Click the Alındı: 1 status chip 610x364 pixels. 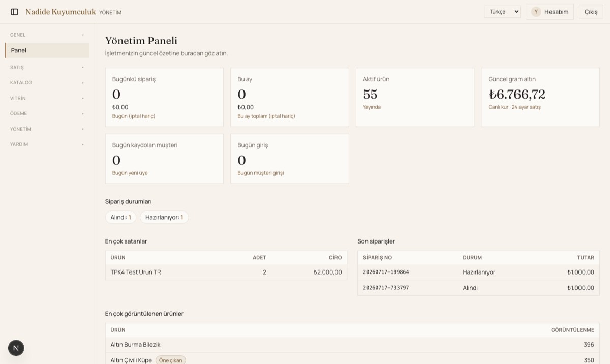click(x=120, y=217)
